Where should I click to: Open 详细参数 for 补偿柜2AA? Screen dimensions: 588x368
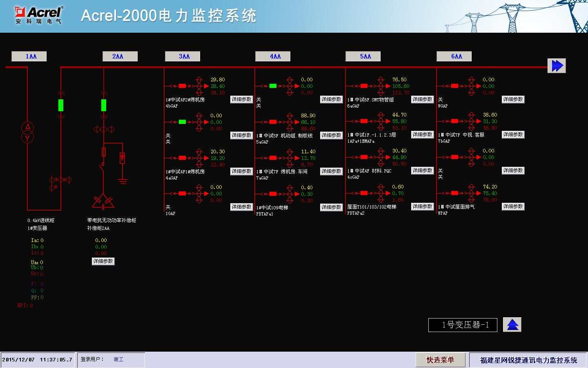click(x=103, y=261)
